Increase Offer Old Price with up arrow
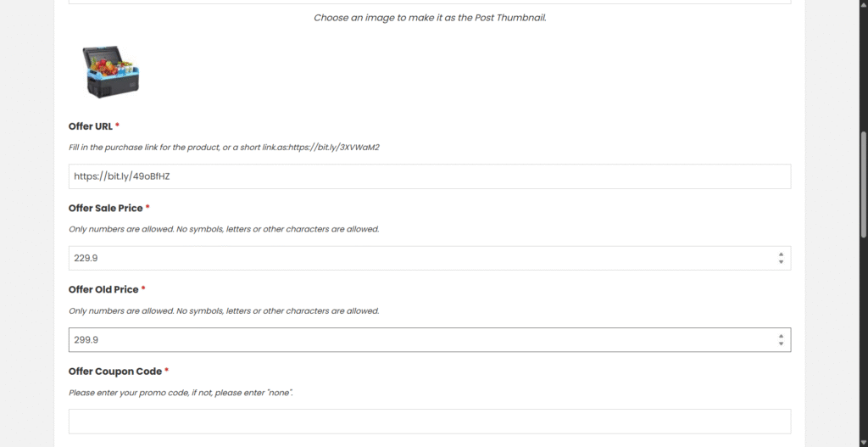 [781, 335]
